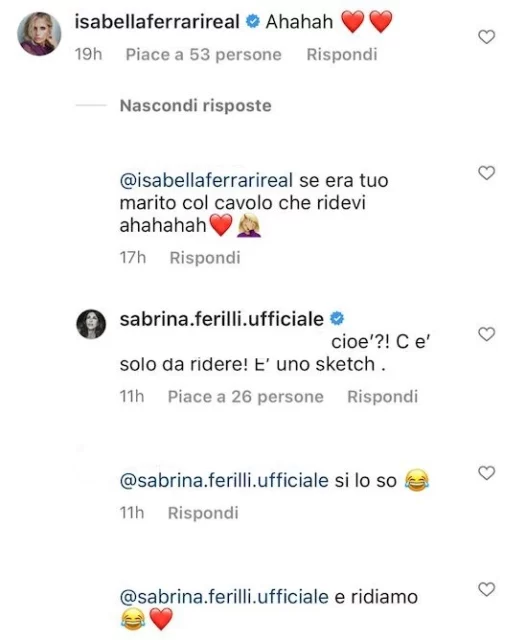The width and height of the screenshot is (526, 640).
Task: Like isabellaferrarireal's Ahahah comment
Action: pos(486,37)
